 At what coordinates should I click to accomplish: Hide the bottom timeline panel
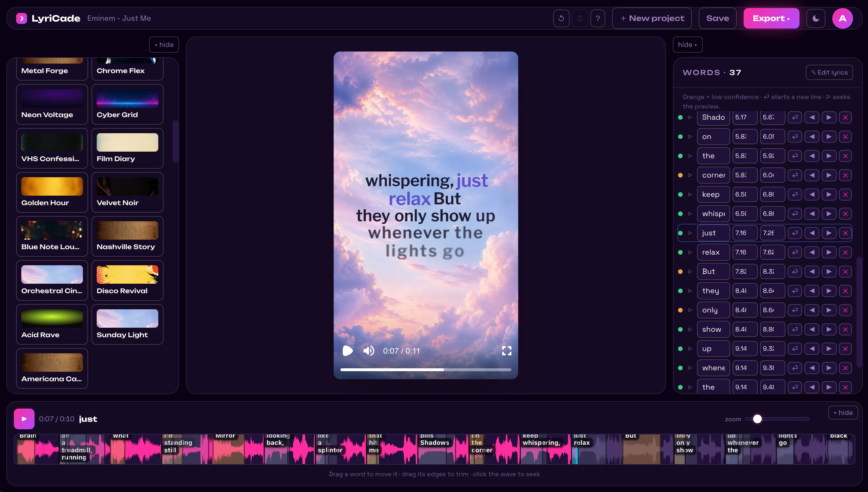[x=843, y=412]
